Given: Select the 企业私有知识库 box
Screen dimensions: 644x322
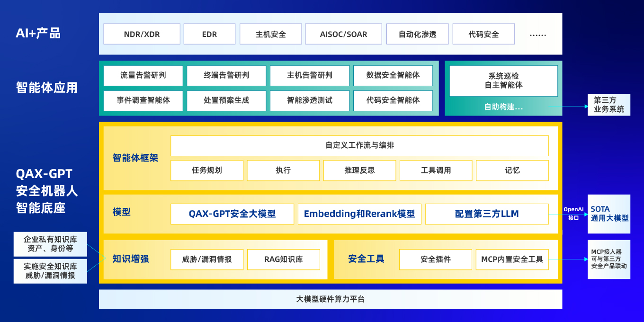Looking at the screenshot, I should tap(50, 244).
